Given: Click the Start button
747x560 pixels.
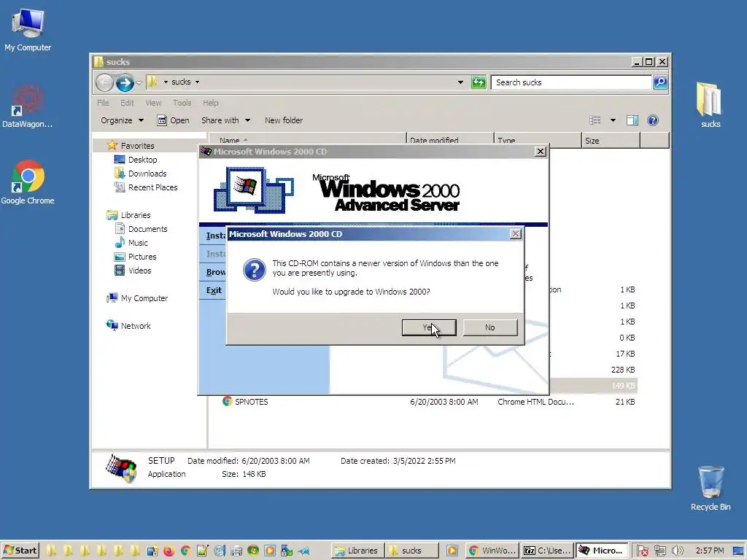Looking at the screenshot, I should (20, 551).
